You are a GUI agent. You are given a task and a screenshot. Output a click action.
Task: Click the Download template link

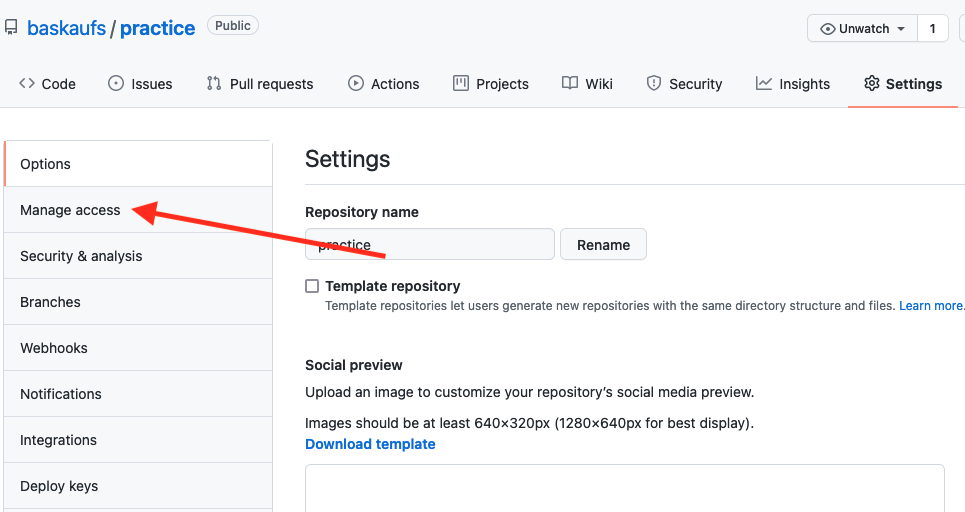(x=370, y=444)
